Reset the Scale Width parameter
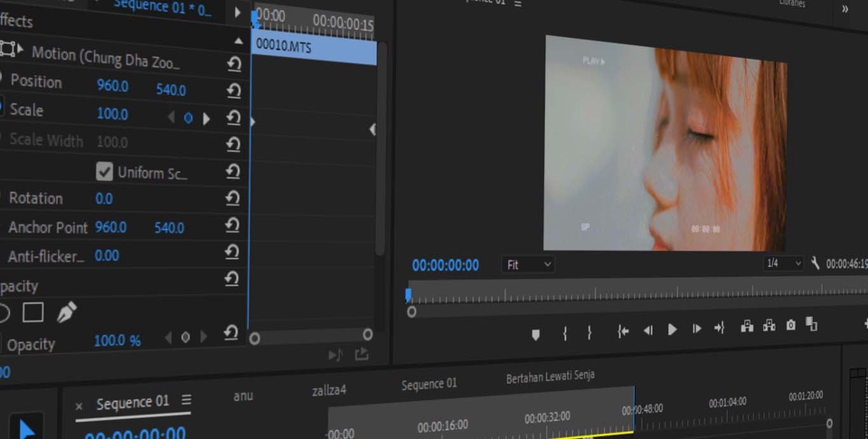The height and width of the screenshot is (439, 868). click(233, 145)
